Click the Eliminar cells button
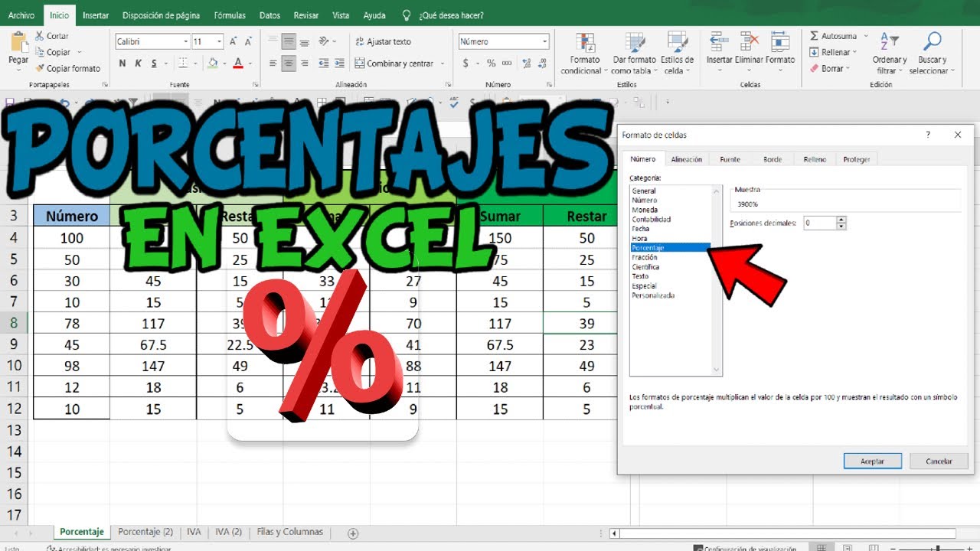Viewport: 980px width, 551px height. tap(750, 52)
